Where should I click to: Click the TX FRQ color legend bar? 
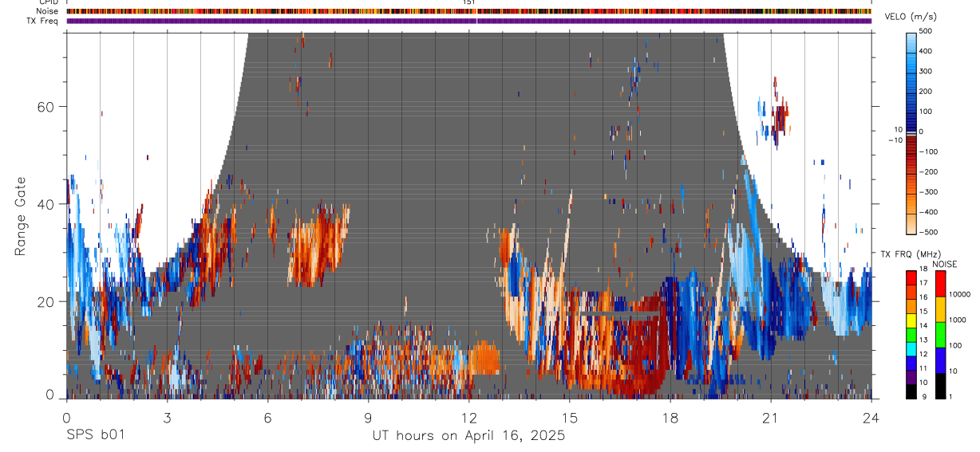tap(911, 334)
